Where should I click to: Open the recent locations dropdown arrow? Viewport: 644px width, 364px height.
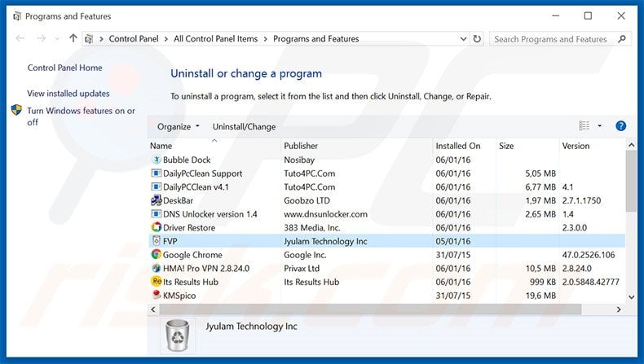click(x=57, y=39)
